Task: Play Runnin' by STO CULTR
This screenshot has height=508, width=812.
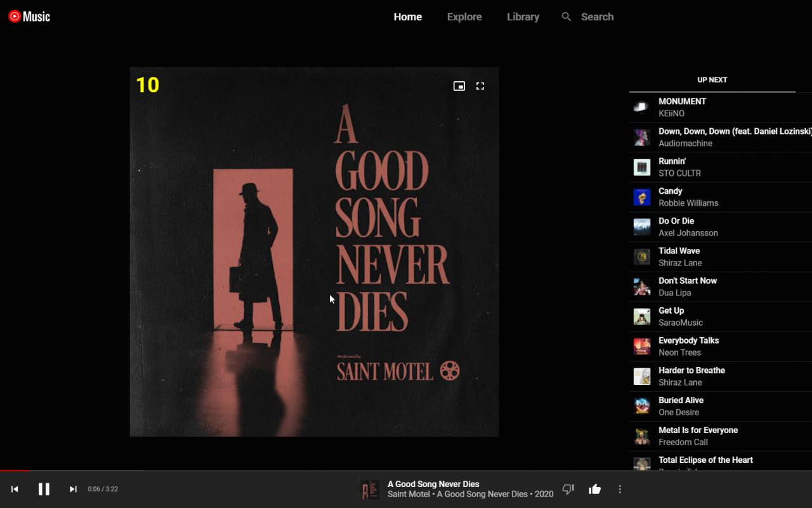Action: 721,167
